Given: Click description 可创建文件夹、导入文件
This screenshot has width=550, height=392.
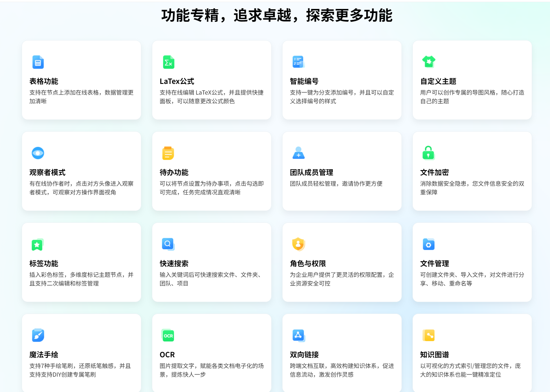Looking at the screenshot, I should (452, 275).
